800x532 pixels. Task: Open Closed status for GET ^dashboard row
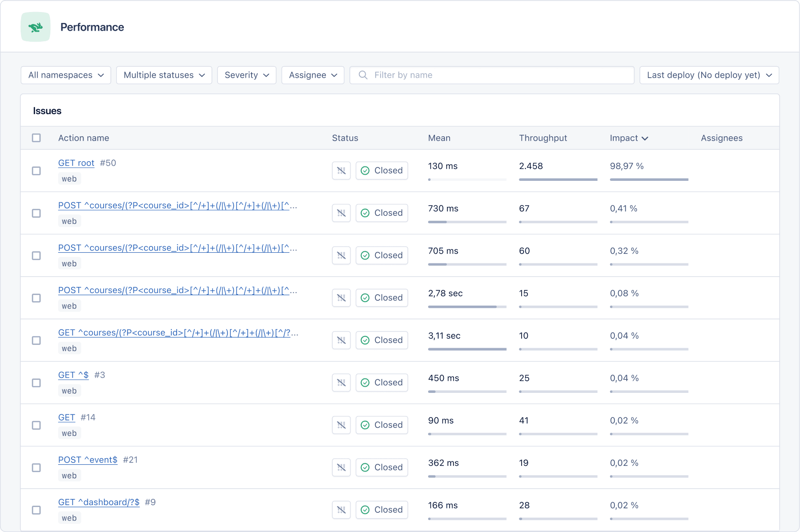382,510
